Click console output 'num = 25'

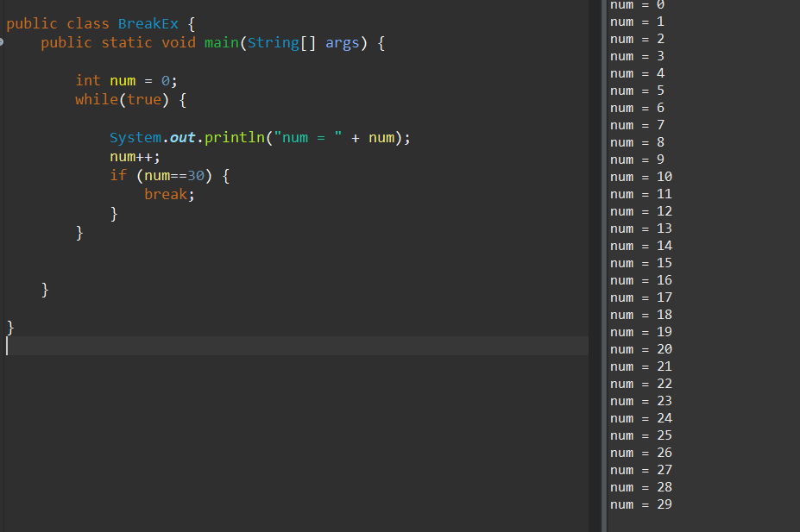(x=641, y=435)
